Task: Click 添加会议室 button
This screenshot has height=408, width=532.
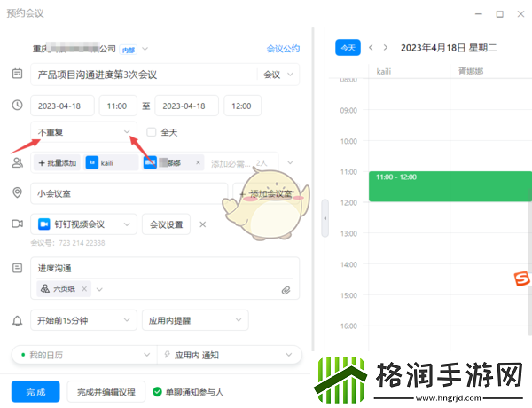Action: 266,193
